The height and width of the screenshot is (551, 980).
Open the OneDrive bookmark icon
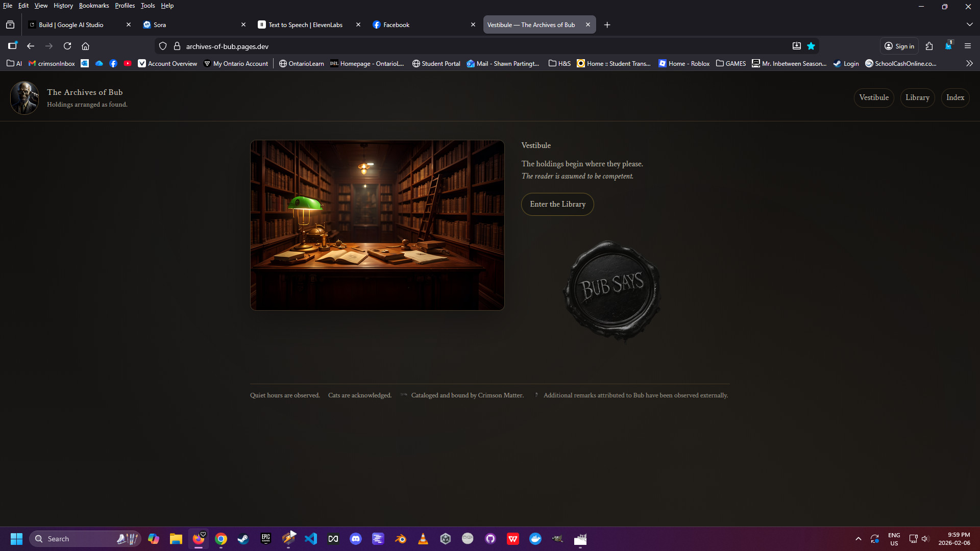pos(99,63)
